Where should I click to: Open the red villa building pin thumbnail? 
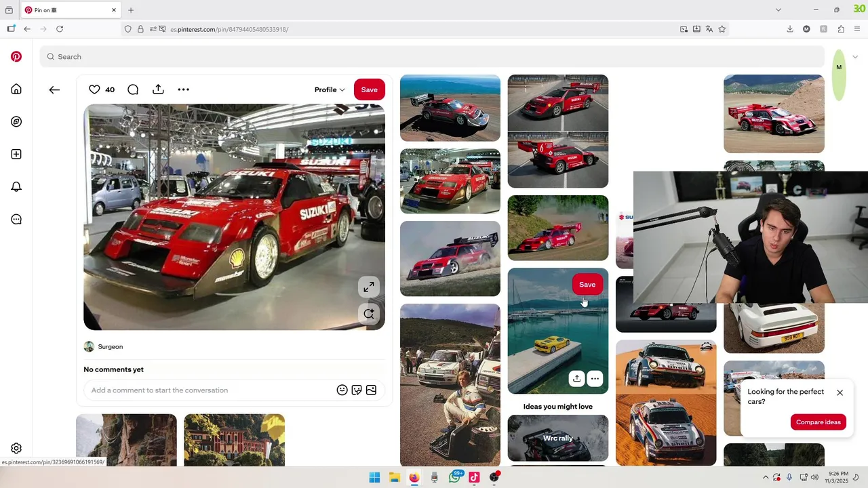234,441
